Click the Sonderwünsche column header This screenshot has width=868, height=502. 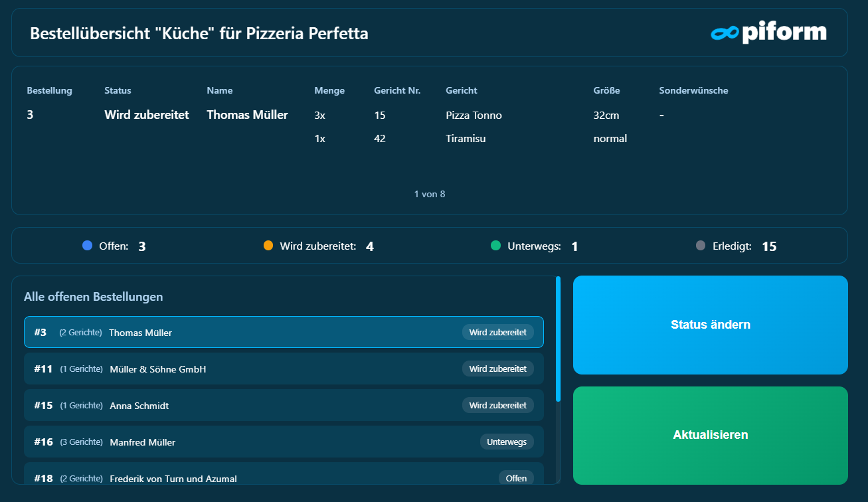click(x=693, y=90)
